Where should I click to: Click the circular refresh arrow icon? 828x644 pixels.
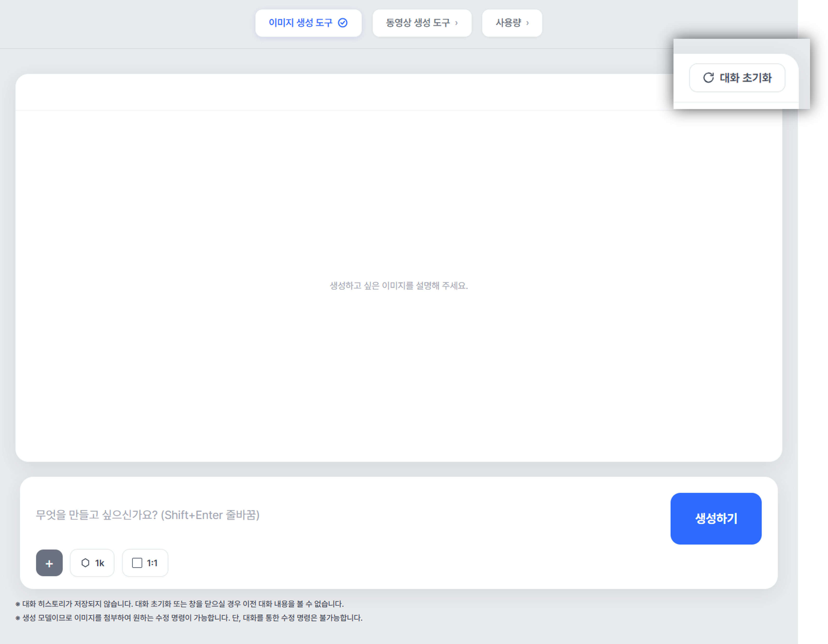[x=708, y=78]
